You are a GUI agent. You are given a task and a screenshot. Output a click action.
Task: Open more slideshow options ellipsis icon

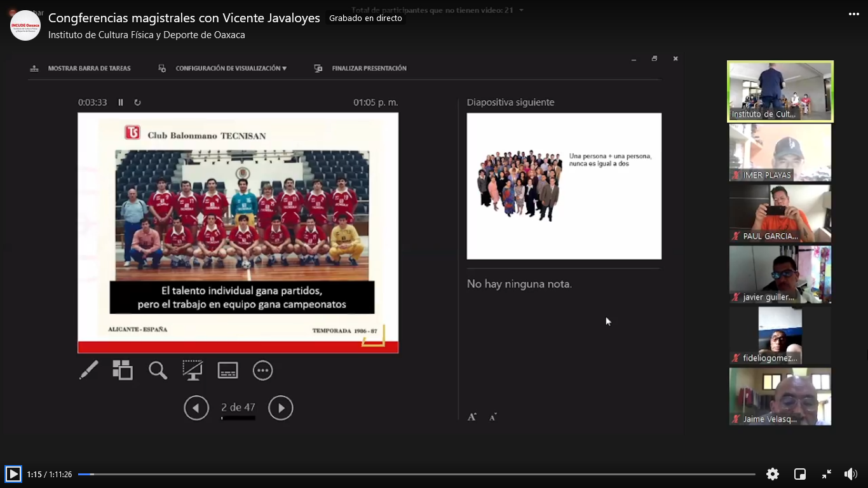[262, 370]
